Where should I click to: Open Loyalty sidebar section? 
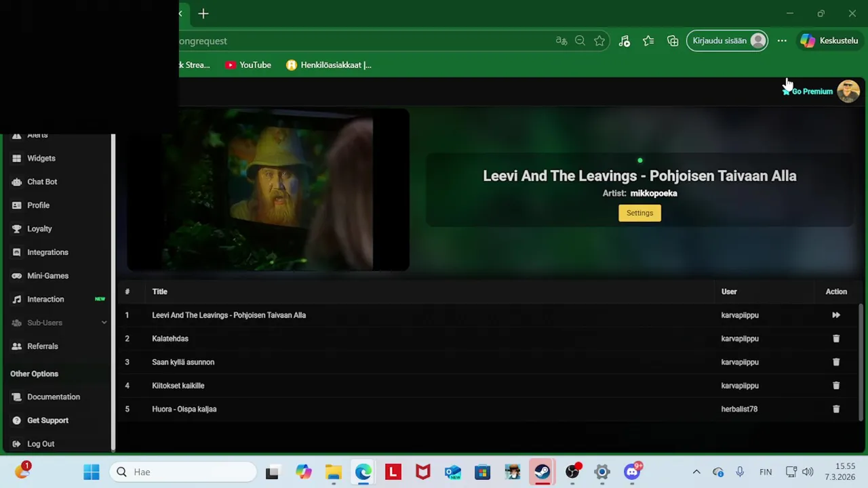click(39, 228)
